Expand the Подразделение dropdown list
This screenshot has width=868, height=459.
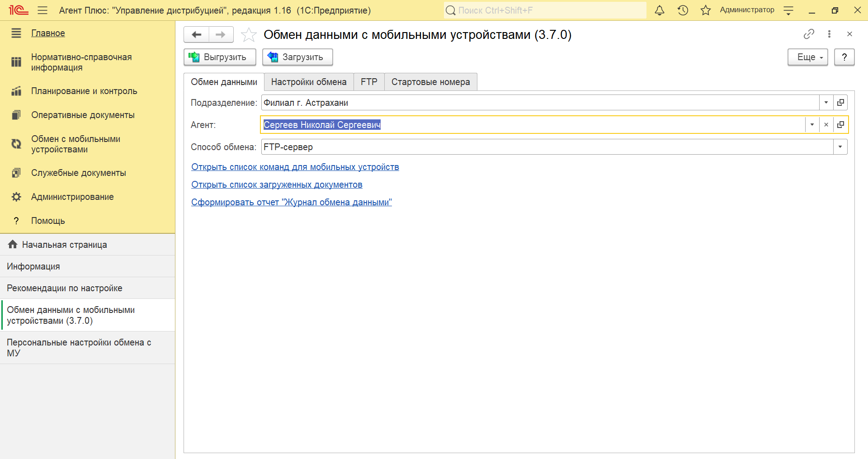click(x=826, y=103)
